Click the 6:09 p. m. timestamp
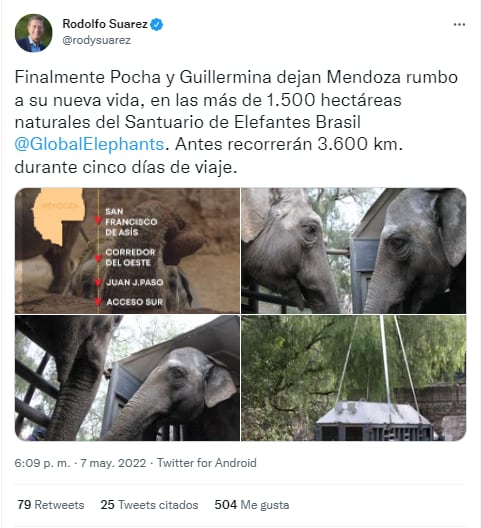Viewport: 481px width, 528px height. tap(42, 463)
